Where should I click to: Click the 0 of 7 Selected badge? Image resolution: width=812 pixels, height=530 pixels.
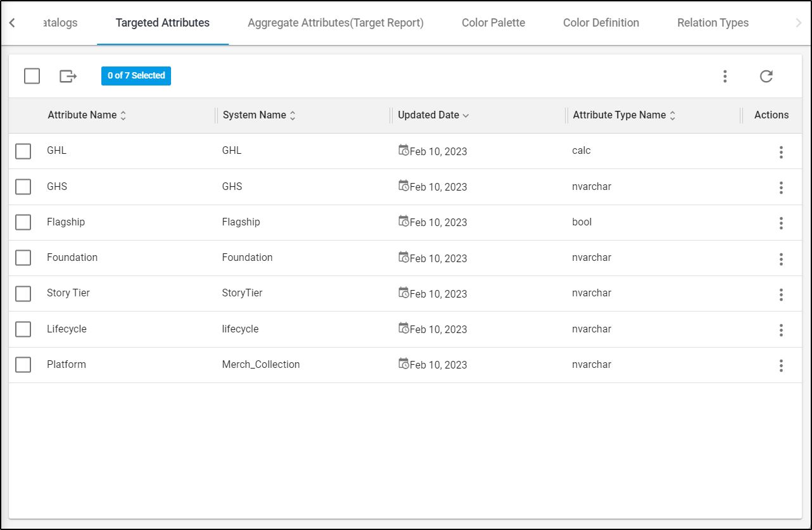pos(136,75)
